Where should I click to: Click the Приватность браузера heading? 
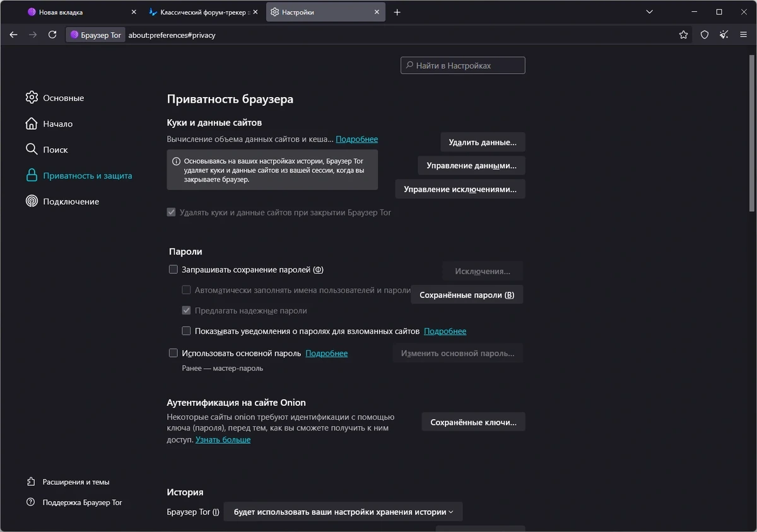pos(230,99)
